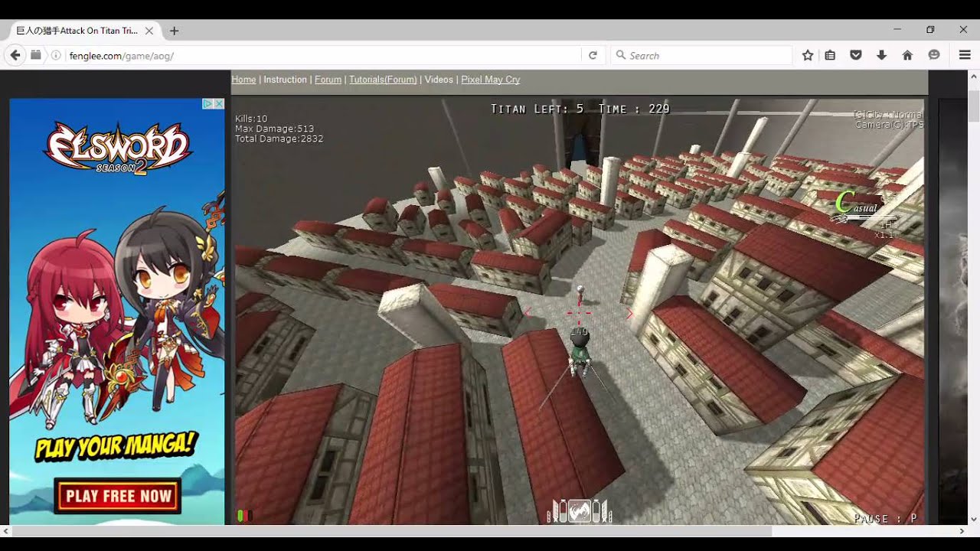Close the Elsword ad with X icon
This screenshot has width=980, height=551.
pos(219,103)
